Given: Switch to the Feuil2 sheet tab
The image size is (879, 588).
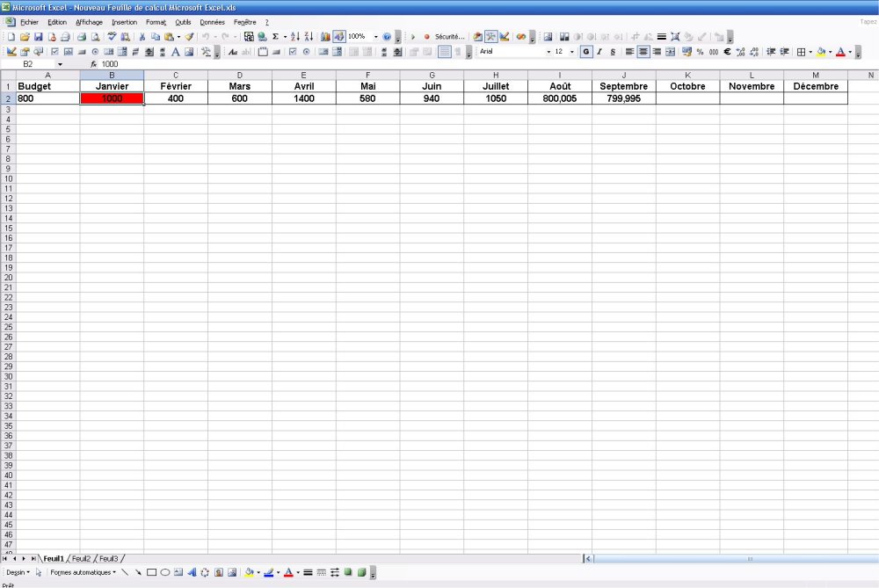Looking at the screenshot, I should click(81, 558).
